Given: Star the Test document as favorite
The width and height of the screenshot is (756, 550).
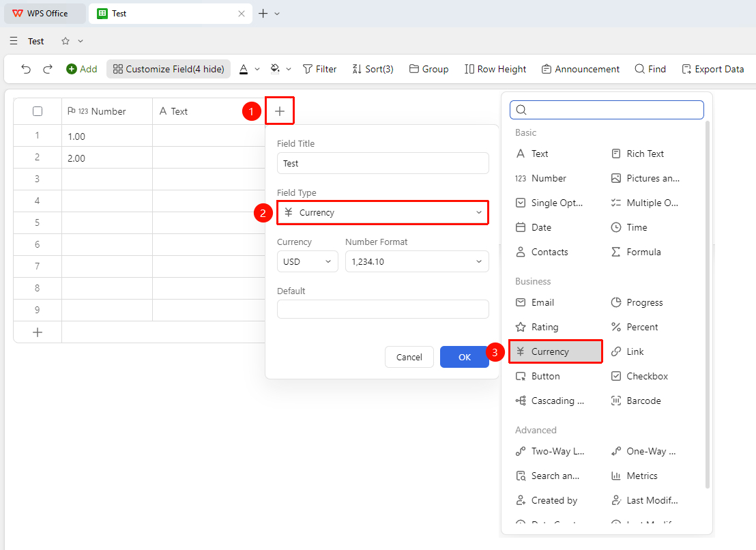Looking at the screenshot, I should click(x=66, y=41).
